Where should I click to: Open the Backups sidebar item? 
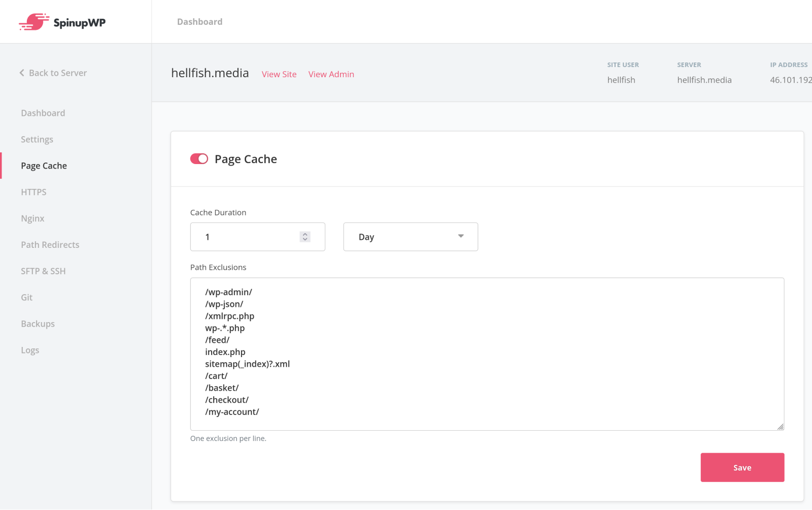[38, 324]
